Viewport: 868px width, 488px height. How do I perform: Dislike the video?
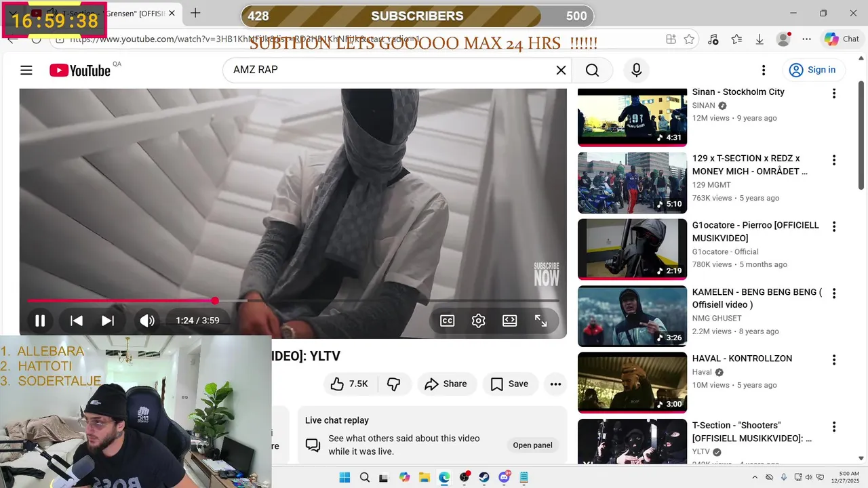click(x=394, y=384)
